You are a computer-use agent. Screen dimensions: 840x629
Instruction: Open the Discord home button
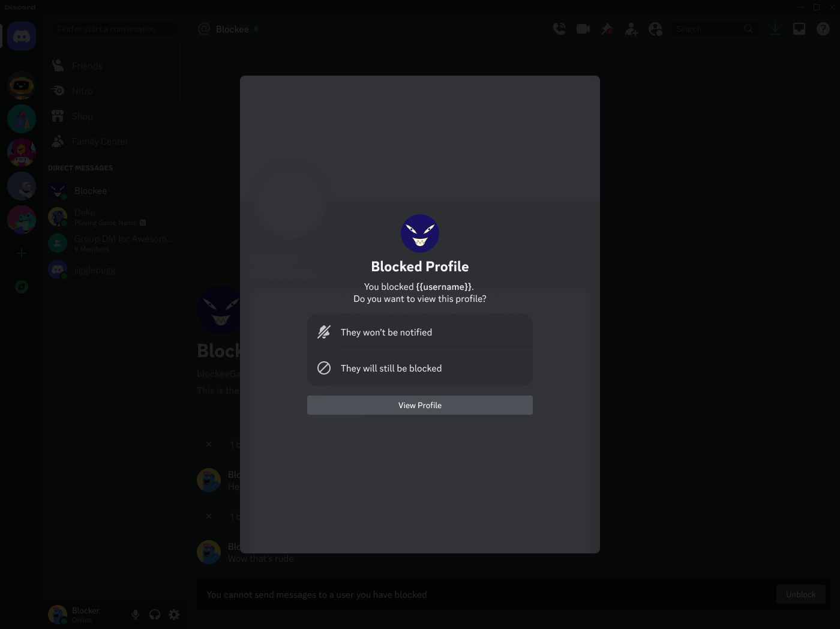[21, 35]
